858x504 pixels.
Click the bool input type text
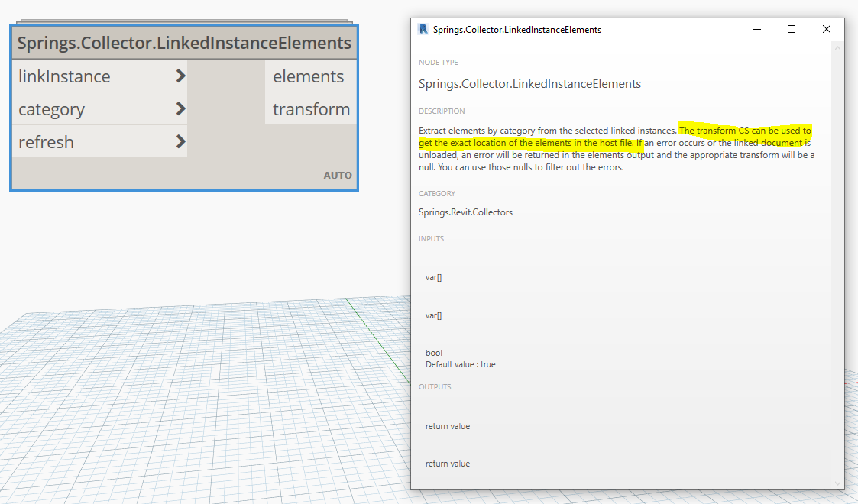pos(433,353)
